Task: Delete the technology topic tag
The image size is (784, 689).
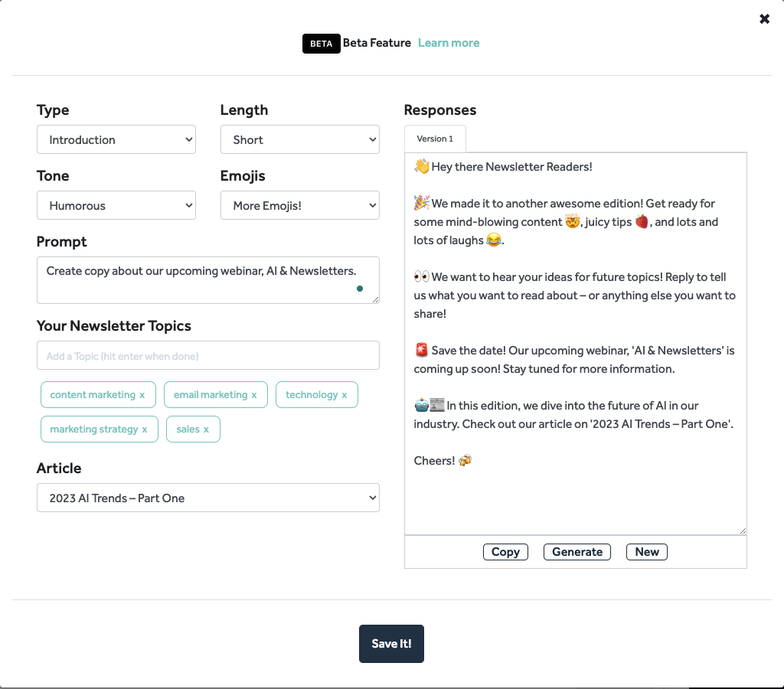Action: [x=345, y=395]
